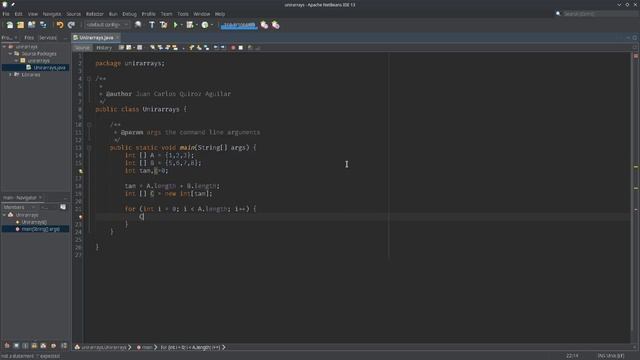The height and width of the screenshot is (360, 640).
Task: Click the Find Selection editor toolbar icon
Action: (x=152, y=48)
